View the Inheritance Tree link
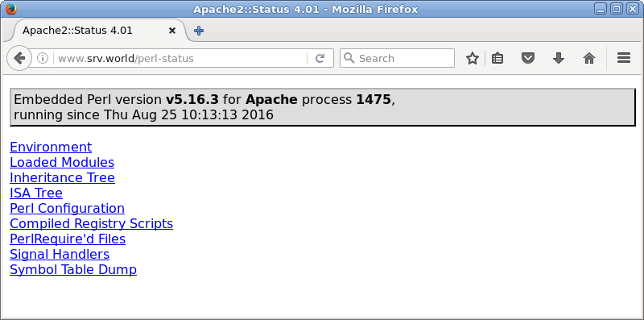 (63, 177)
